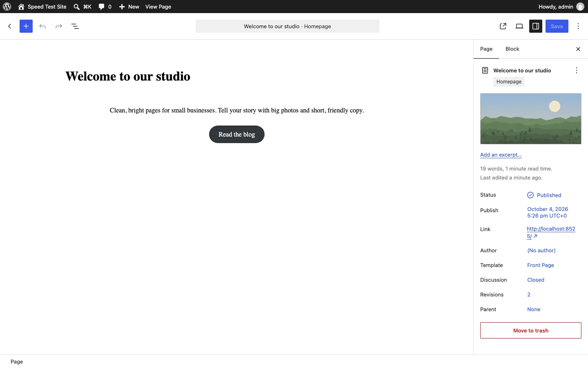Viewport: 588px width, 368px height.
Task: Click the Page breadcrumb in footer
Action: click(17, 362)
